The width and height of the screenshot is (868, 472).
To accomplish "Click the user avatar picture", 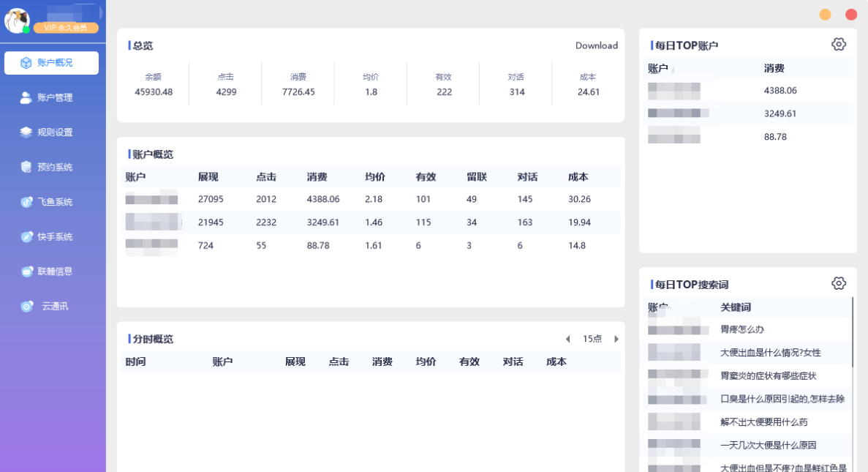I will [x=16, y=20].
